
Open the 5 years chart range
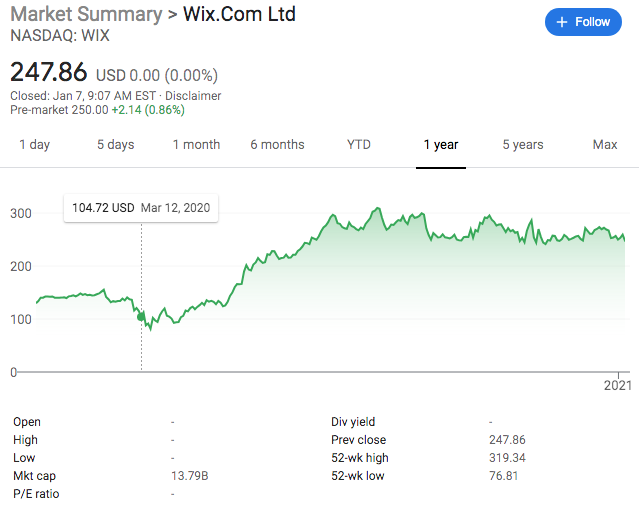click(523, 145)
